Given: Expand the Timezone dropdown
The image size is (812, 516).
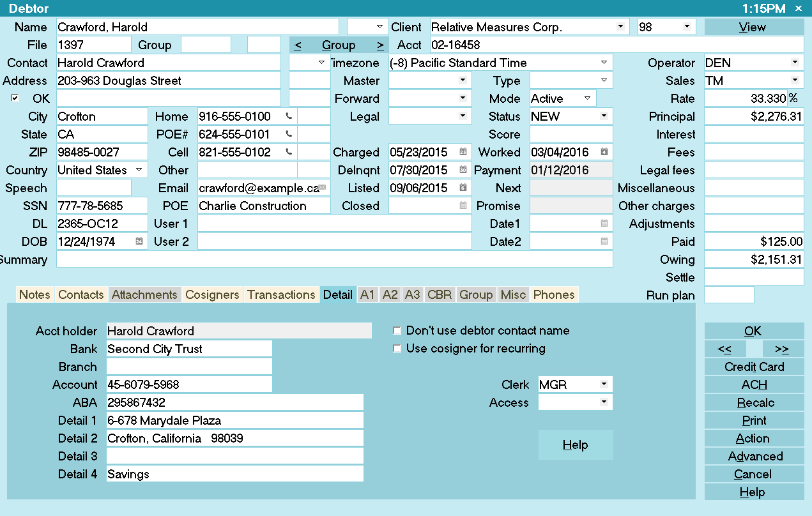Looking at the screenshot, I should pos(604,63).
